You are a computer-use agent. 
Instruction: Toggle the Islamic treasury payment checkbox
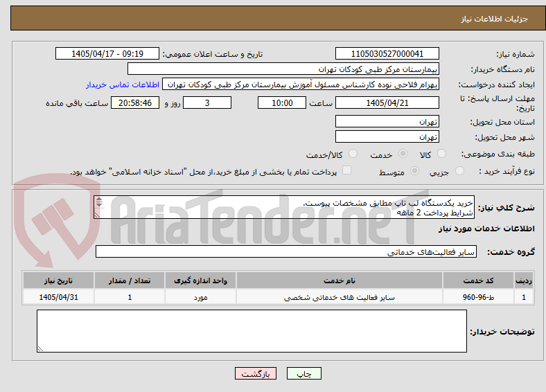pyautogui.click(x=347, y=170)
